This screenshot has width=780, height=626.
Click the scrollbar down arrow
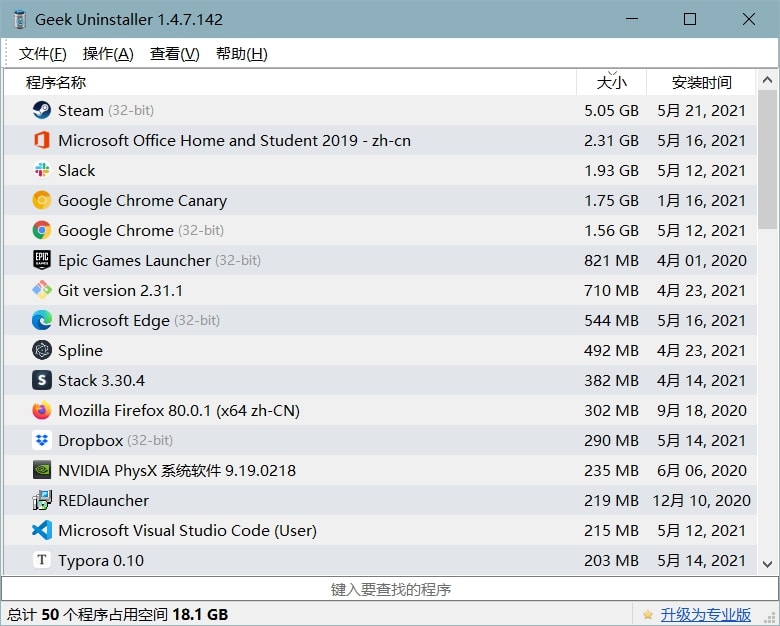coord(767,564)
